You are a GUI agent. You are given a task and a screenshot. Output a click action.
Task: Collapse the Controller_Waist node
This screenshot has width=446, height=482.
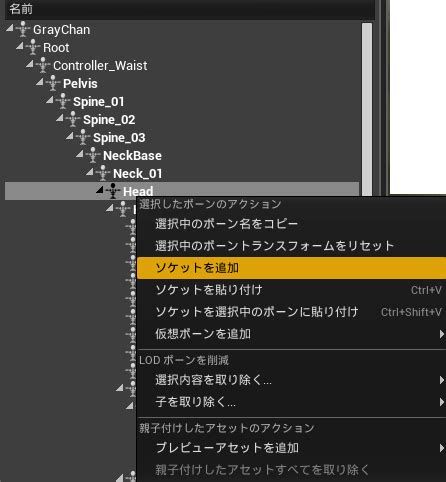pos(30,64)
